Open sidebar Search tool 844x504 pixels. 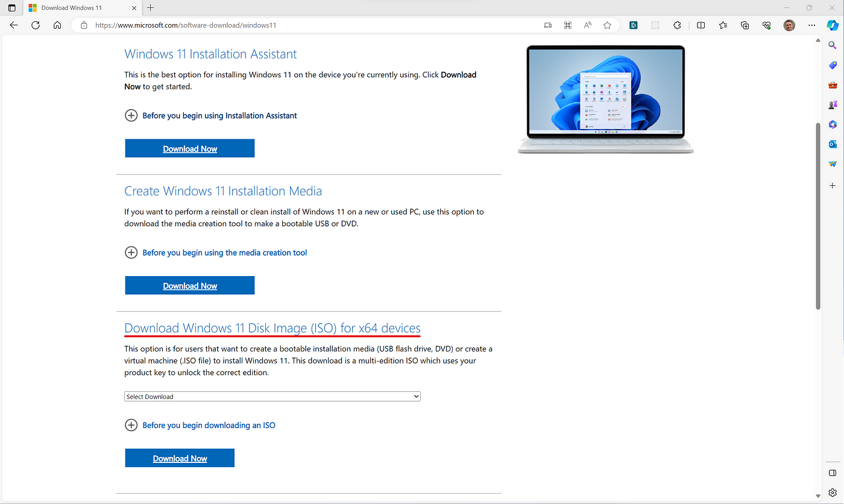click(x=833, y=45)
